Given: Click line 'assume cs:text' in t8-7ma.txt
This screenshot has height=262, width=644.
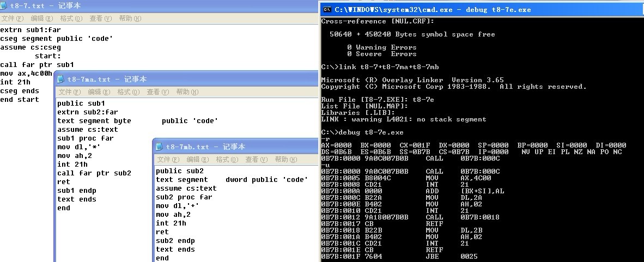Looking at the screenshot, I should (88, 129).
